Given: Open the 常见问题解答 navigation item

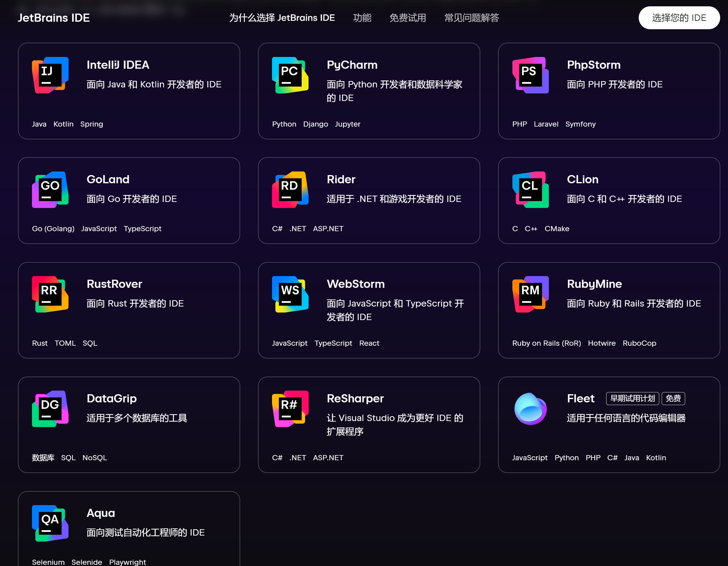Looking at the screenshot, I should (x=471, y=18).
